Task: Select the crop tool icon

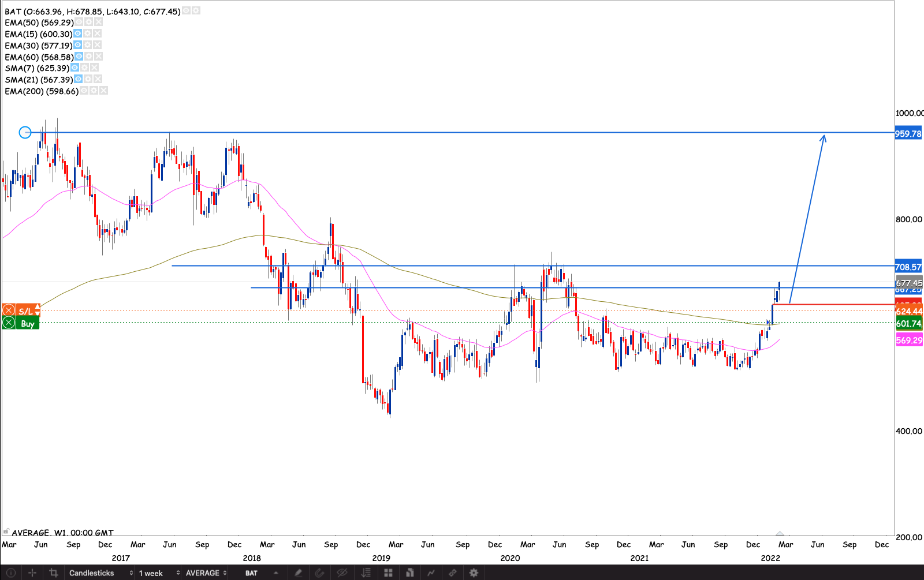Action: (53, 572)
